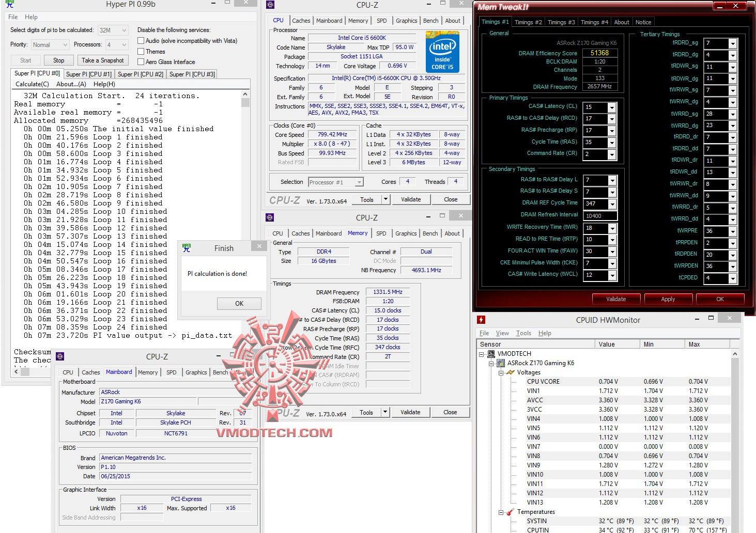Open the Tools dropdown arrow in the CPU-Z Memory window
Screen dimensions: 756x533
(x=385, y=412)
